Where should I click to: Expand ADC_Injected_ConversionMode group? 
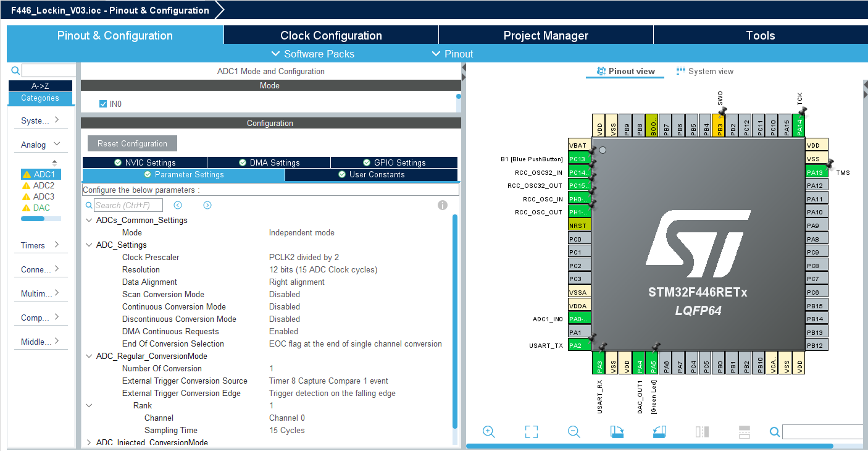click(89, 442)
